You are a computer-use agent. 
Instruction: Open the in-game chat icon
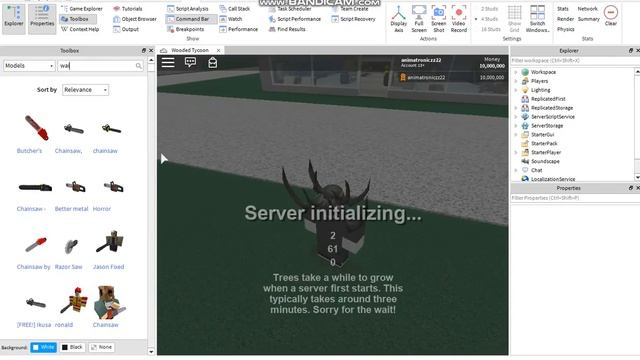pyautogui.click(x=191, y=62)
